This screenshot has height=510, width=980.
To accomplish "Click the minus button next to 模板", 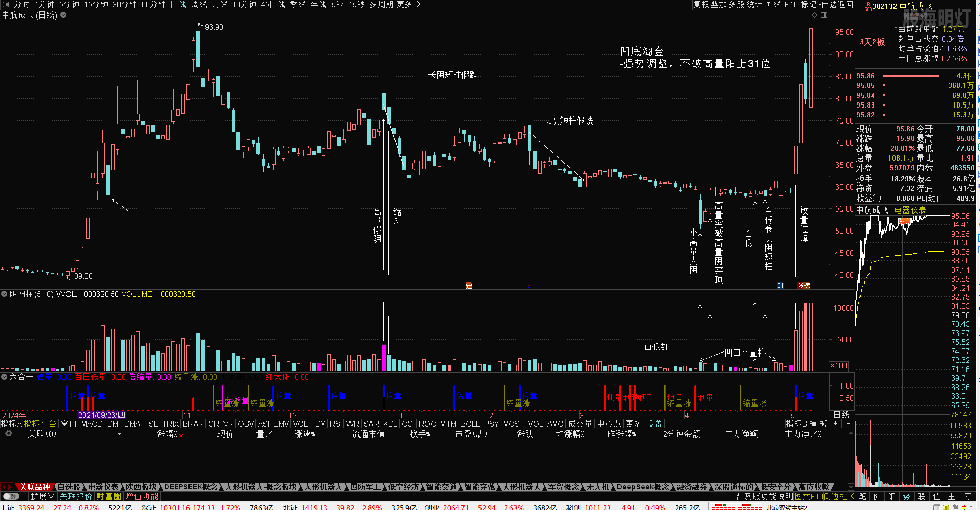I will pyautogui.click(x=848, y=424).
